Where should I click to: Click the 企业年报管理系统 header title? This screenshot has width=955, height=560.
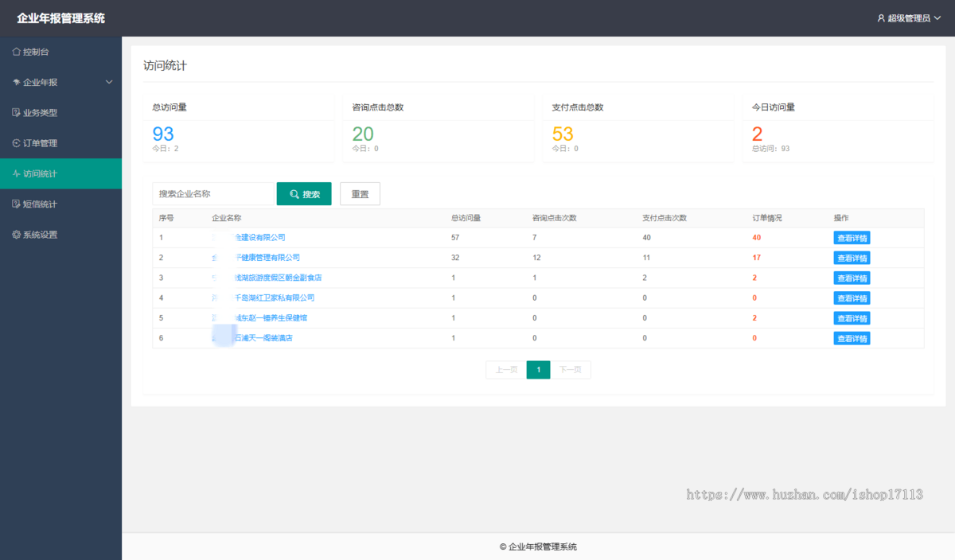pyautogui.click(x=60, y=18)
